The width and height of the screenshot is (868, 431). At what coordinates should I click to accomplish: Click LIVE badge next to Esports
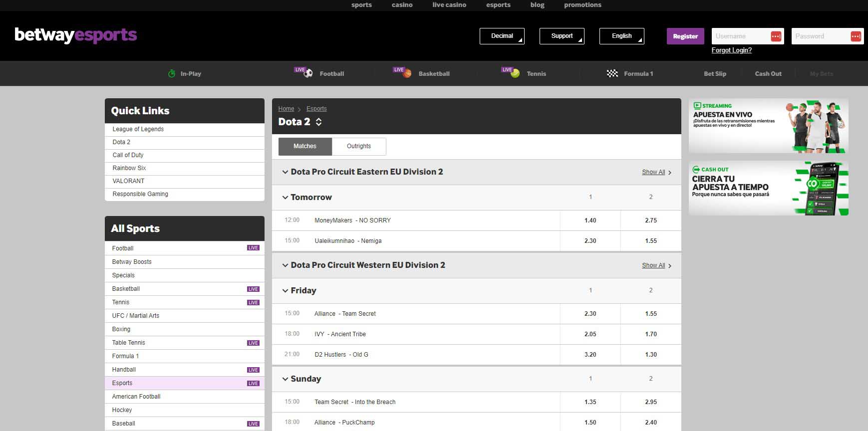click(254, 383)
